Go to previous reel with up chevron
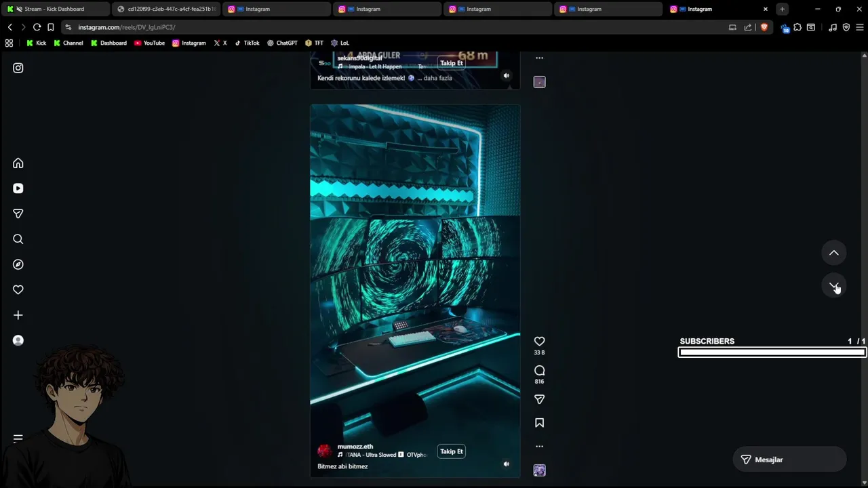 click(834, 253)
